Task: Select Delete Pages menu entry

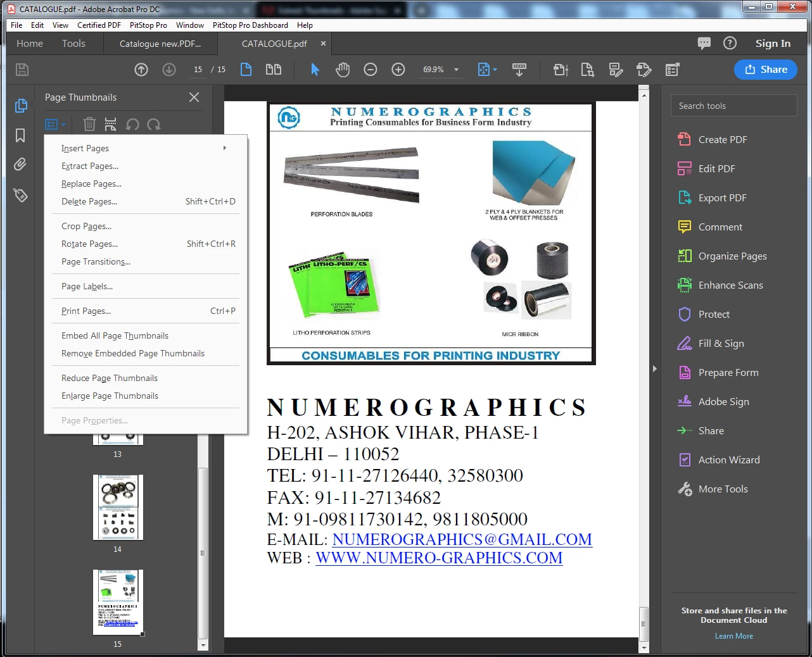Action: click(146, 201)
